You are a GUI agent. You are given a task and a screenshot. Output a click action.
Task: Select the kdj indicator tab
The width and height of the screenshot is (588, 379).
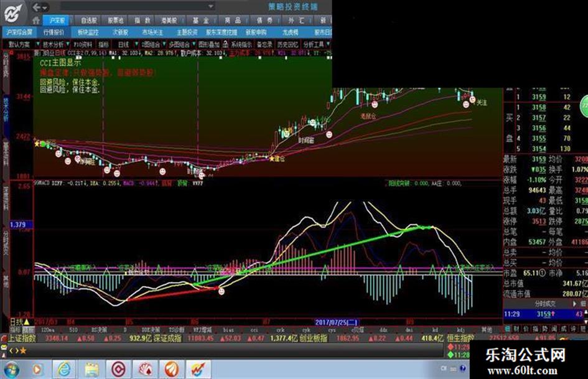(460, 329)
